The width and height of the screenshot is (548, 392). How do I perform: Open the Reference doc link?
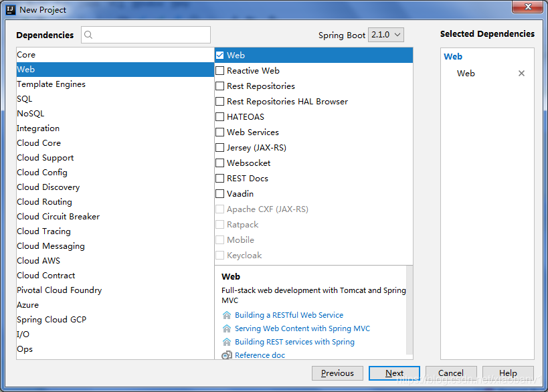coord(260,355)
